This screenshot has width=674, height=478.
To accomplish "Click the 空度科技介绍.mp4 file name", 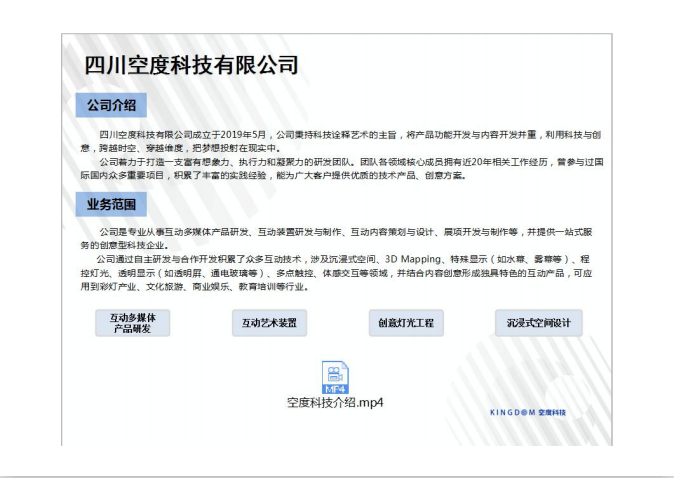I will 335,403.
